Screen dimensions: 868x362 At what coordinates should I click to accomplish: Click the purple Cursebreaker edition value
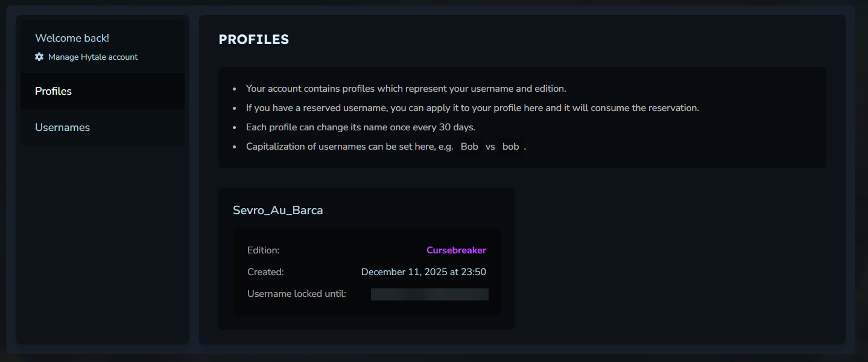point(456,250)
